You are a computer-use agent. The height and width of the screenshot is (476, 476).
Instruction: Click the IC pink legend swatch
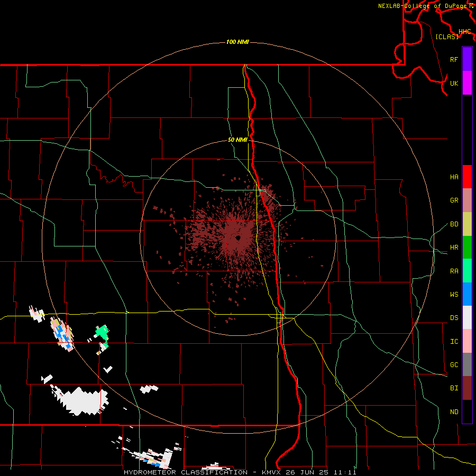(467, 341)
